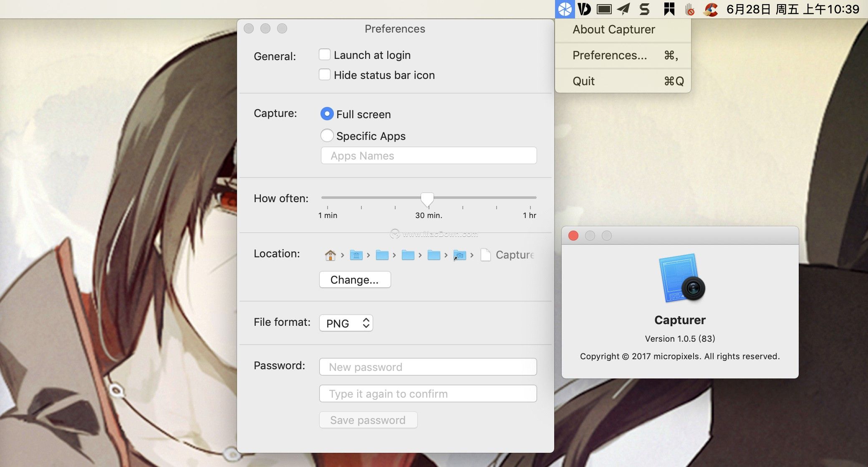Click the General: section label

pyautogui.click(x=275, y=56)
